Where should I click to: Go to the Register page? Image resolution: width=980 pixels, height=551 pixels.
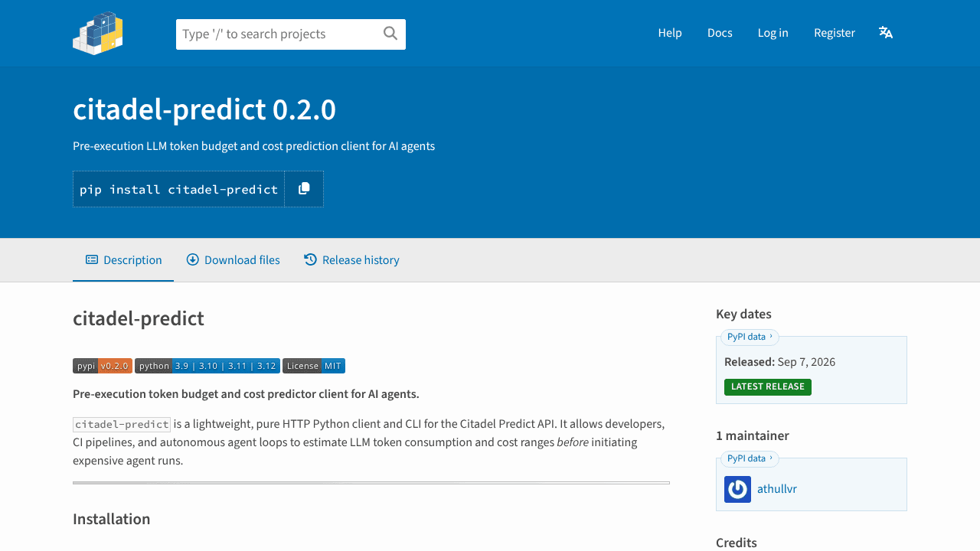(835, 33)
